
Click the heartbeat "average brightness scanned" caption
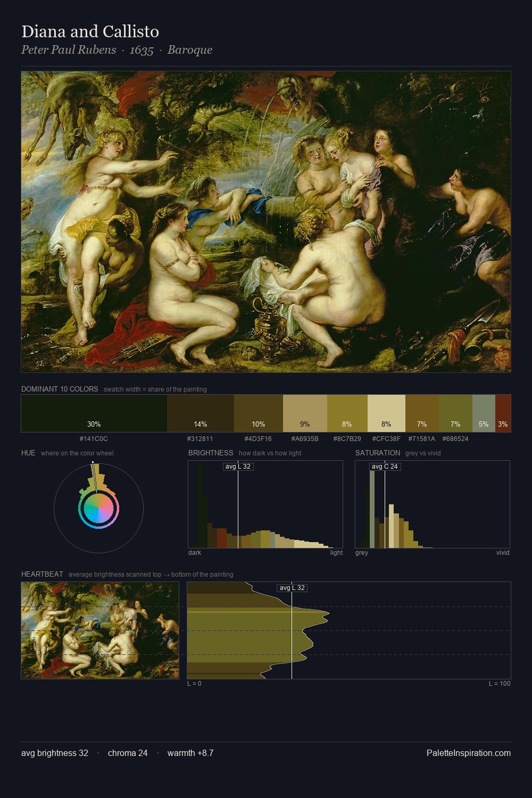tap(151, 575)
